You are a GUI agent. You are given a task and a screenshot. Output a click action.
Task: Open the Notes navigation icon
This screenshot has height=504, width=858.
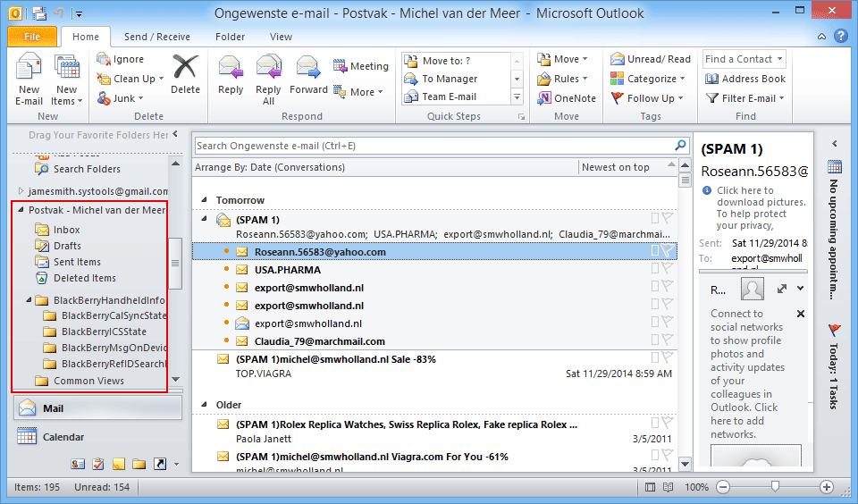pos(118,464)
